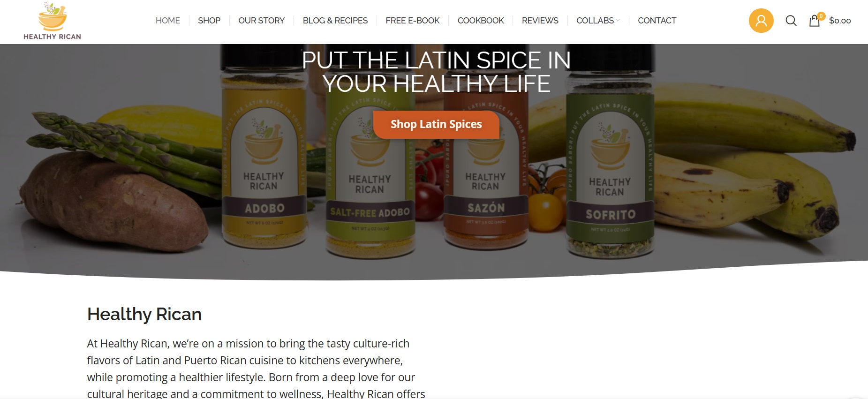This screenshot has width=868, height=399.
Task: Open the Cookbook page
Action: (481, 21)
